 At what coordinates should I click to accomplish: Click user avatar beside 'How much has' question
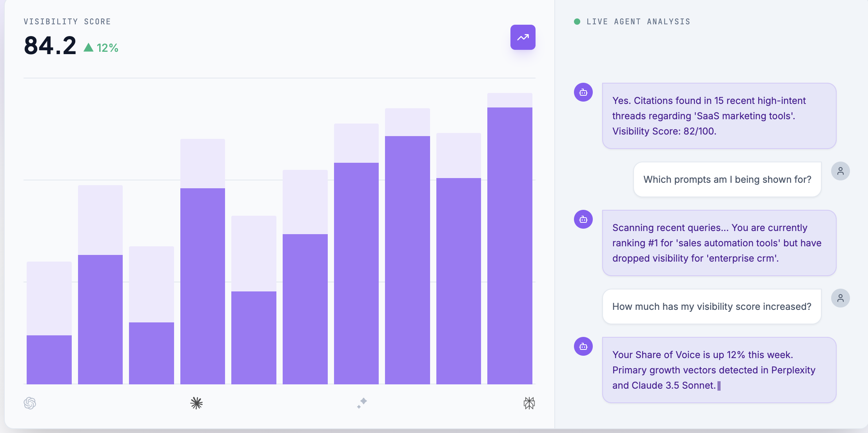point(840,298)
